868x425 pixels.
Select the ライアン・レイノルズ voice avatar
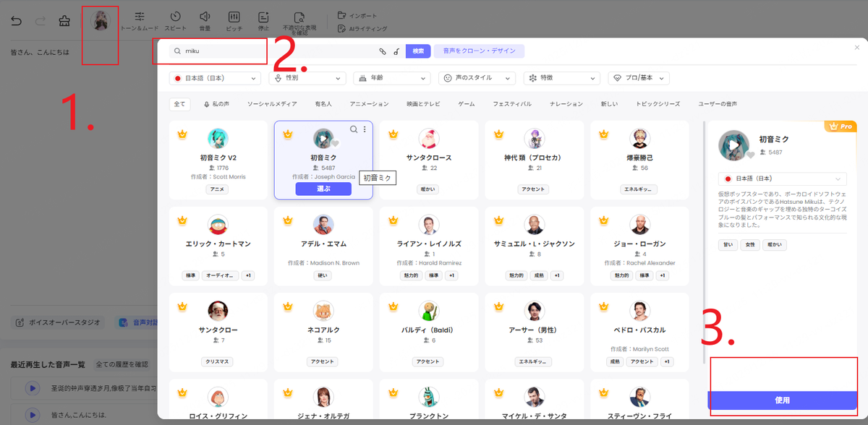coord(429,225)
